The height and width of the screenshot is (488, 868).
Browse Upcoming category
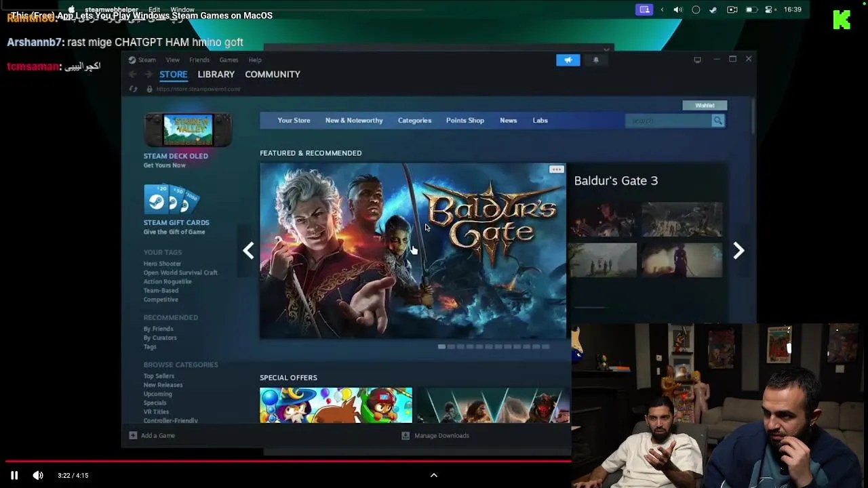coord(157,394)
